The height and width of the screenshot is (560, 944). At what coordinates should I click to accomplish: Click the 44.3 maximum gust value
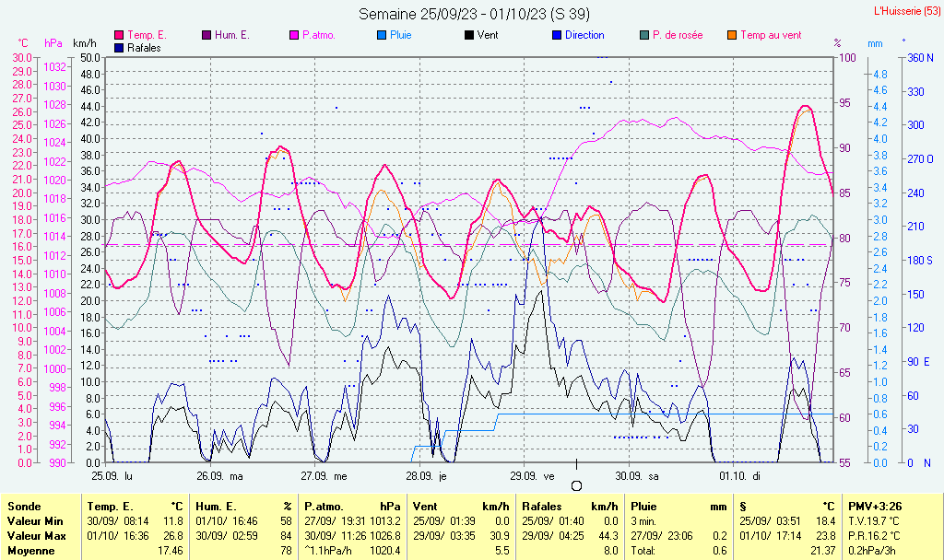(608, 536)
